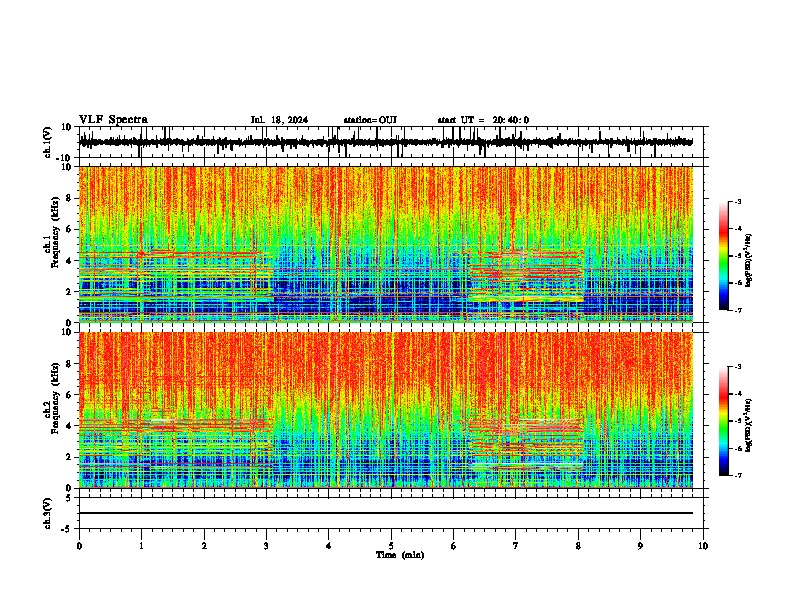Click the ch.1 waveform trace panel

pyautogui.click(x=391, y=142)
